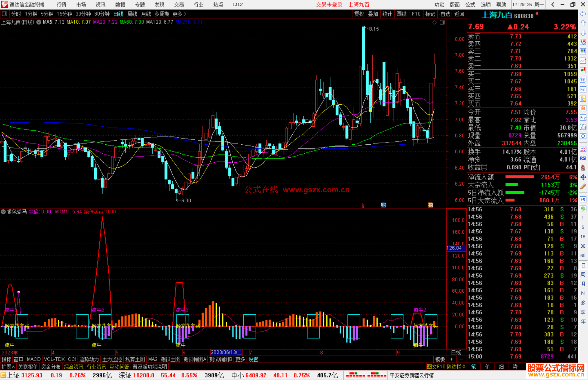Open the 行情 menu

[x=61, y=5]
